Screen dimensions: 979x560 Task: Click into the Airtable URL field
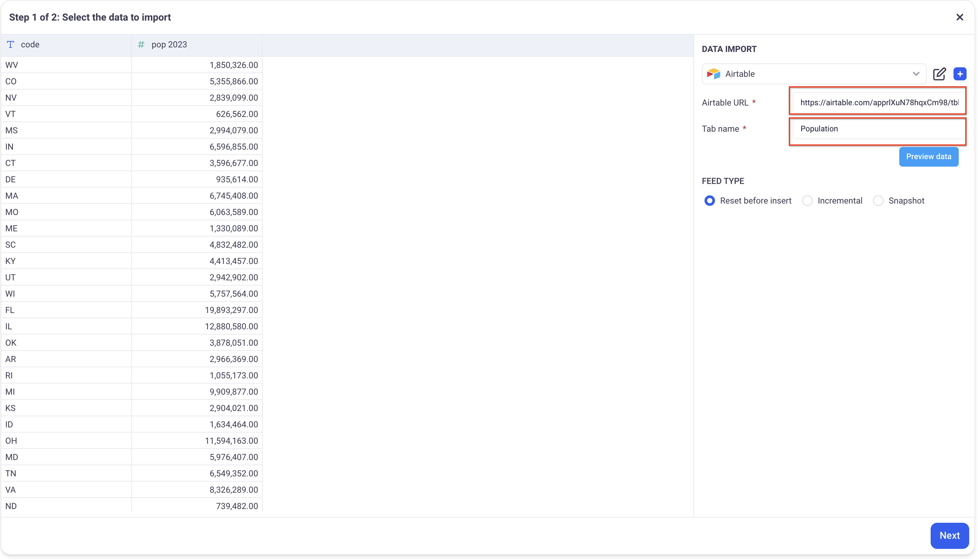pyautogui.click(x=879, y=102)
